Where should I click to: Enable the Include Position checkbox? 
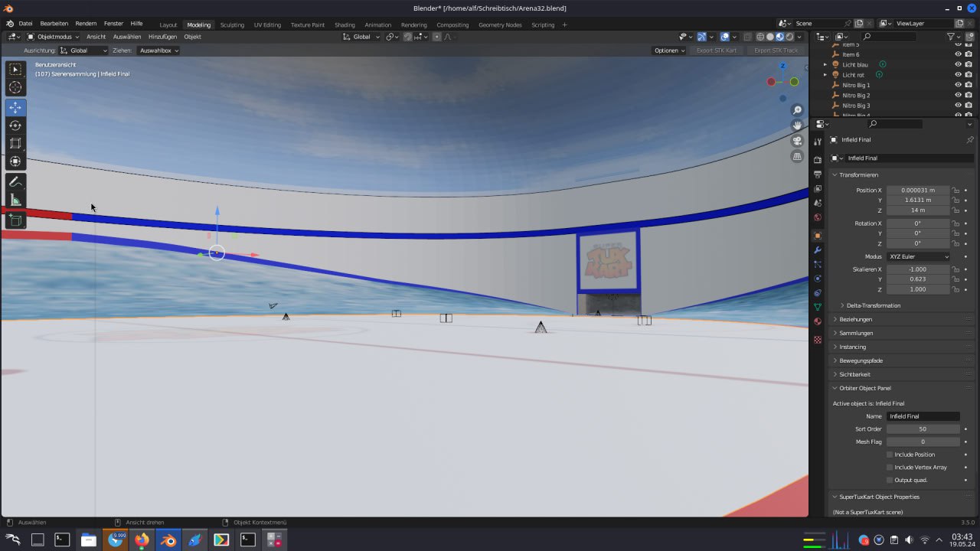coord(890,455)
